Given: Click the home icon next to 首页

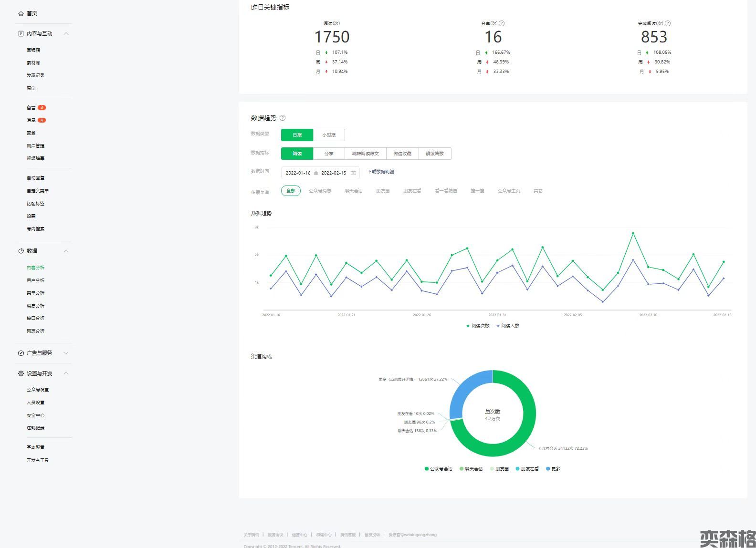Looking at the screenshot, I should pos(21,14).
